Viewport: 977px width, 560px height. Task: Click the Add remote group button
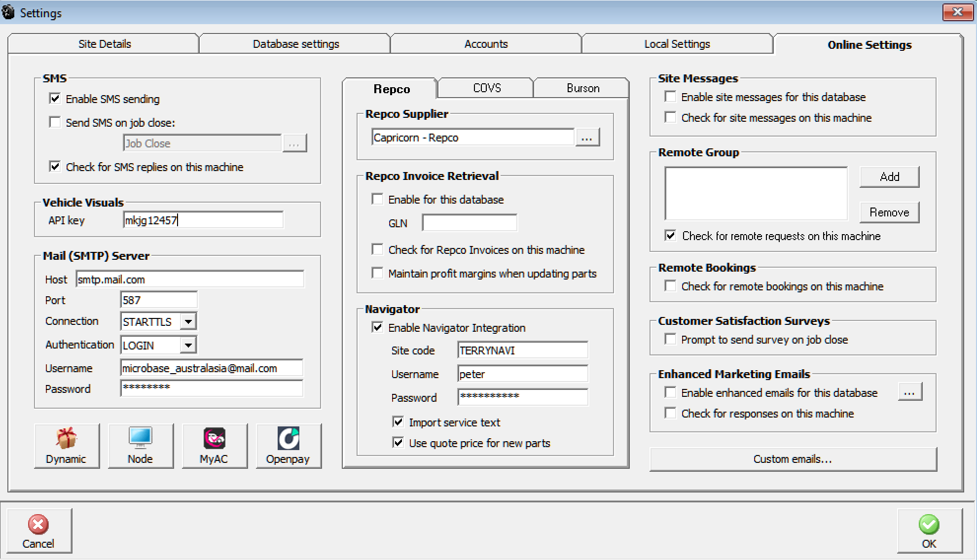[889, 176]
